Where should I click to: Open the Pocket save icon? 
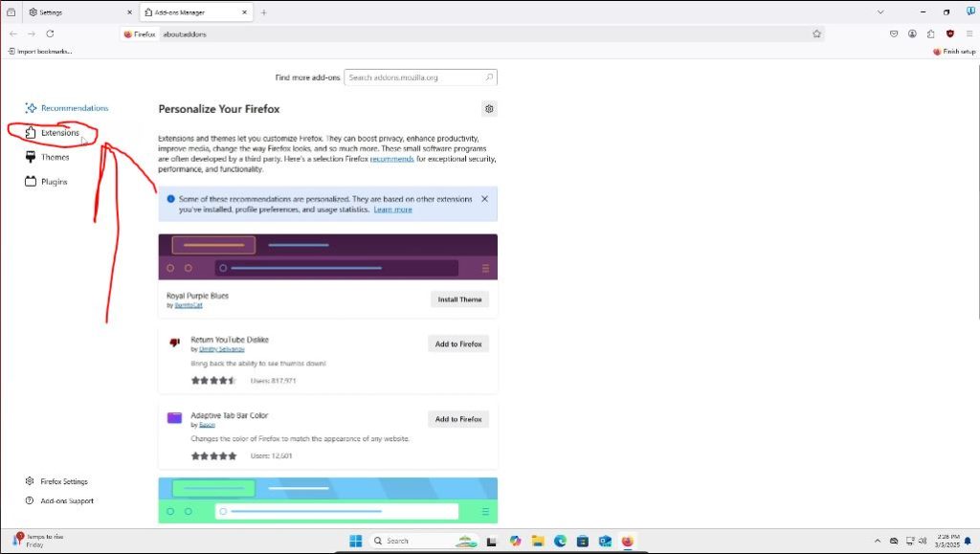pyautogui.click(x=894, y=33)
